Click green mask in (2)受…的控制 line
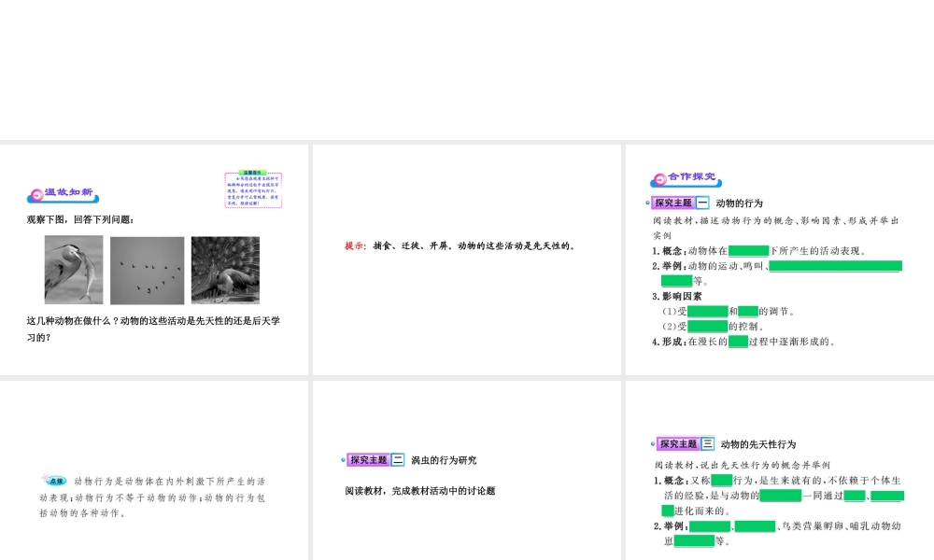Screen dimensions: 934x560 [x=708, y=326]
